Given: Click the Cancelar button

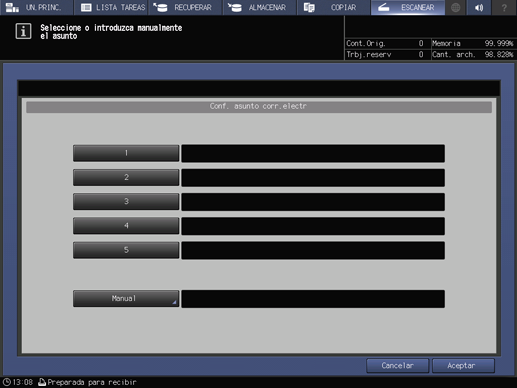Looking at the screenshot, I should pos(397,366).
